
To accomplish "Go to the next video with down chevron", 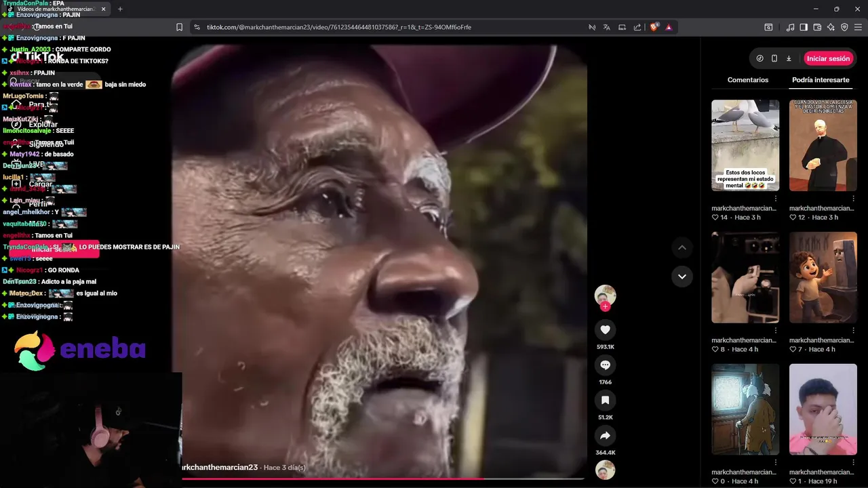I will coord(682,277).
